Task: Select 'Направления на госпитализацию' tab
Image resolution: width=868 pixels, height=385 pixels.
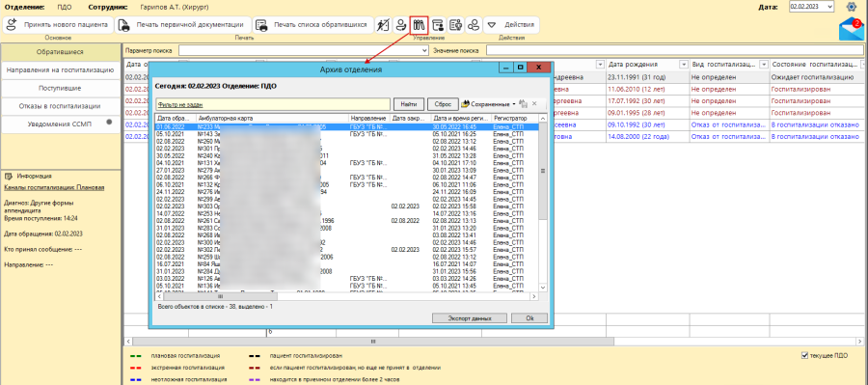Action: click(61, 70)
